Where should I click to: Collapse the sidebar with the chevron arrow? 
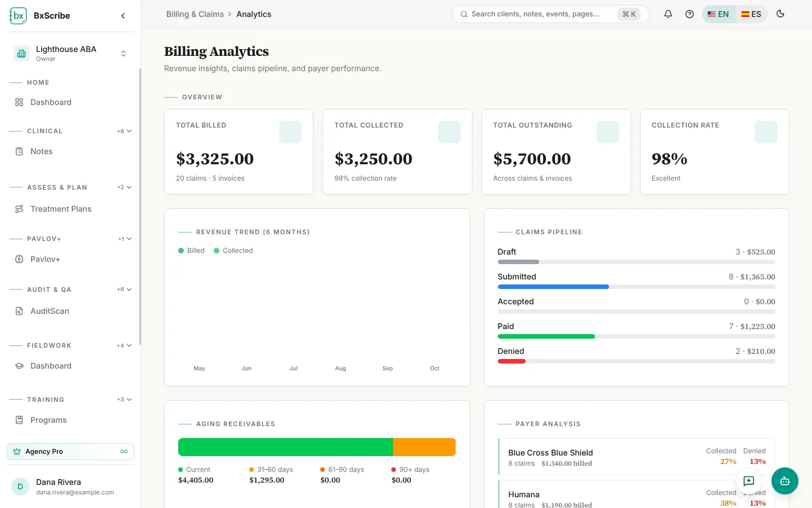click(x=123, y=16)
